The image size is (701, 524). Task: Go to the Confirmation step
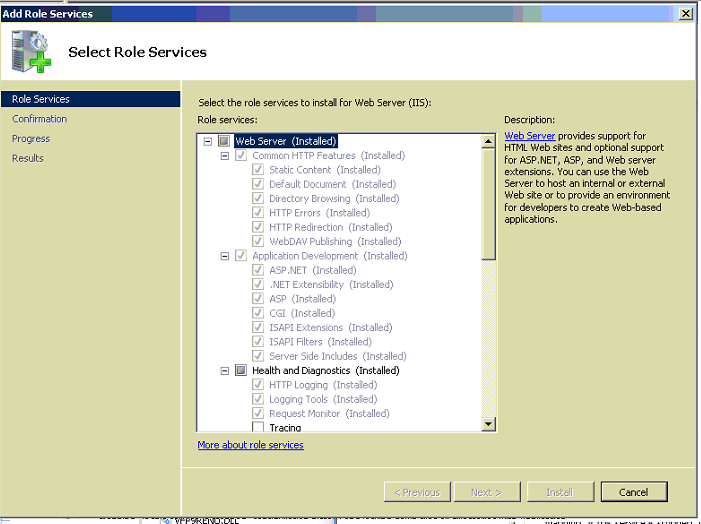point(40,119)
